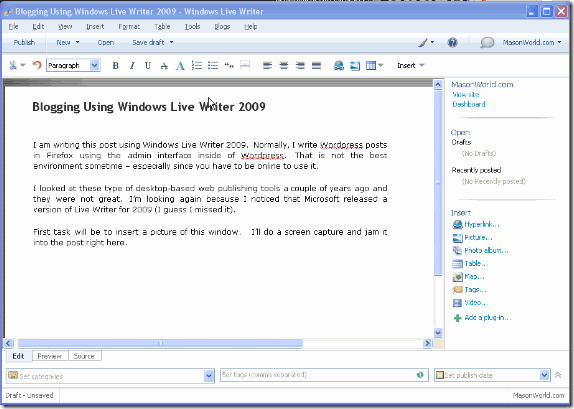574x409 pixels.
Task: Open the Edit menu
Action: pos(38,27)
